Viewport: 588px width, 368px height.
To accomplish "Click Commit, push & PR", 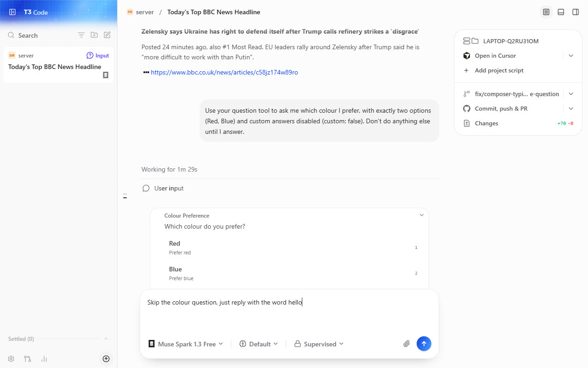I will point(501,109).
